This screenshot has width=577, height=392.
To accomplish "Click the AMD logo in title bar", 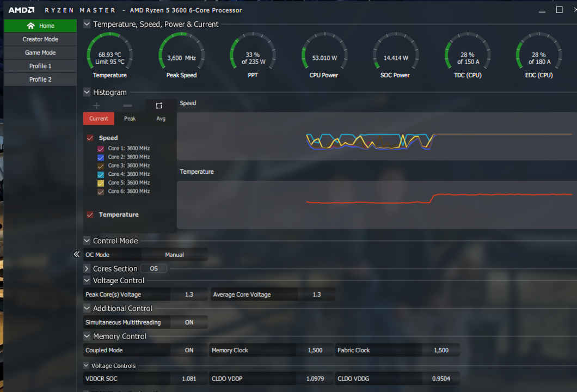I will pos(21,10).
